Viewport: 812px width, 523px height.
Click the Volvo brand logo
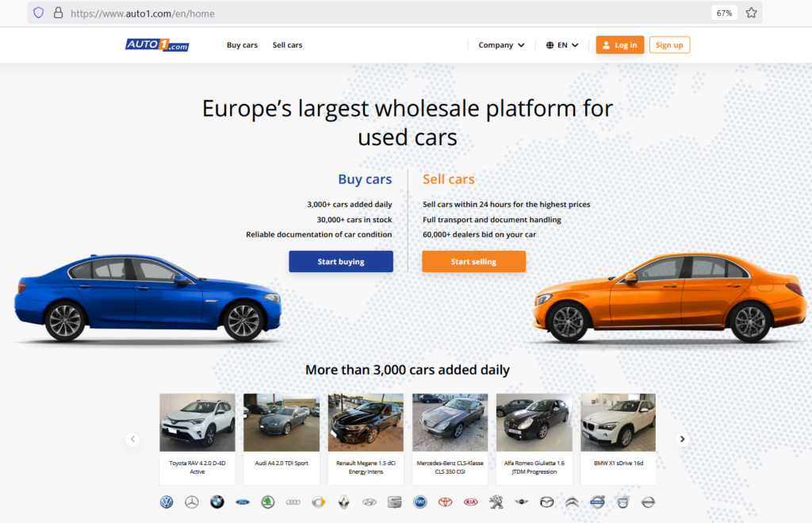pos(597,502)
